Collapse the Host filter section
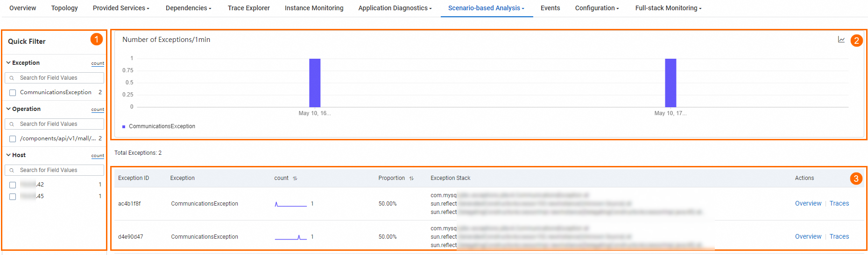 8,155
